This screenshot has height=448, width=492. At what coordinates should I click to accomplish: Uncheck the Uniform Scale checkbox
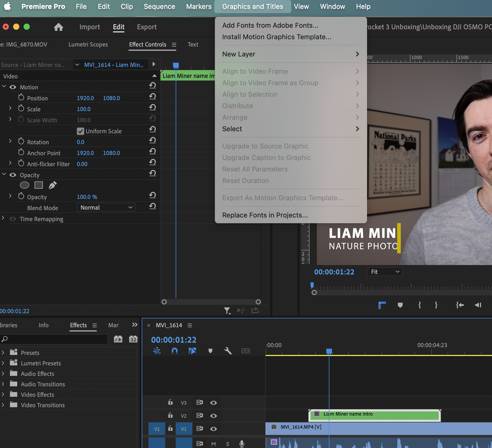pos(81,131)
